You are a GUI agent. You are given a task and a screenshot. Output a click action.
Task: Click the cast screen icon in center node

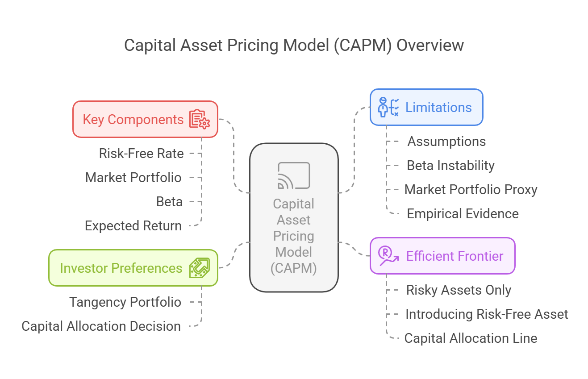click(x=294, y=175)
